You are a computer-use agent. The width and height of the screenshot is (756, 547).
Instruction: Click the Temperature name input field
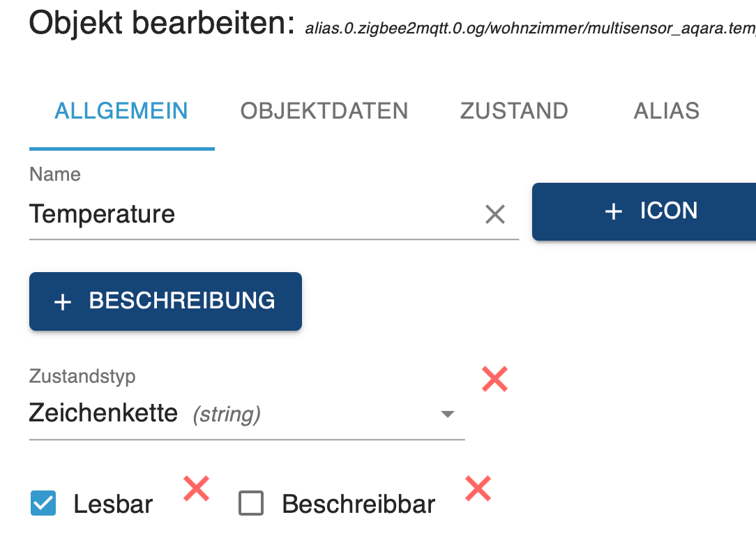[x=209, y=214]
